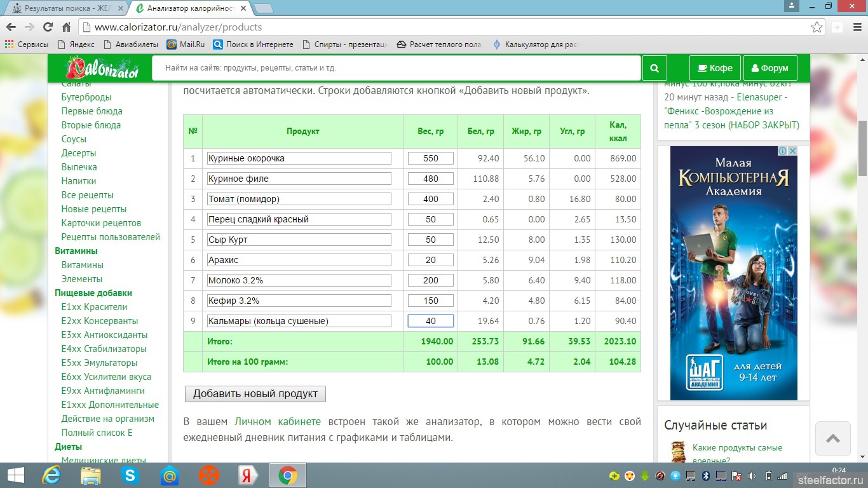Click Арахис weight field showing 20

[431, 260]
